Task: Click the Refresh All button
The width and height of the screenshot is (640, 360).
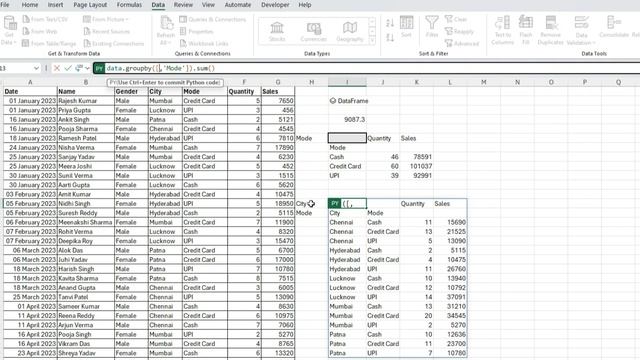Action: [166, 31]
